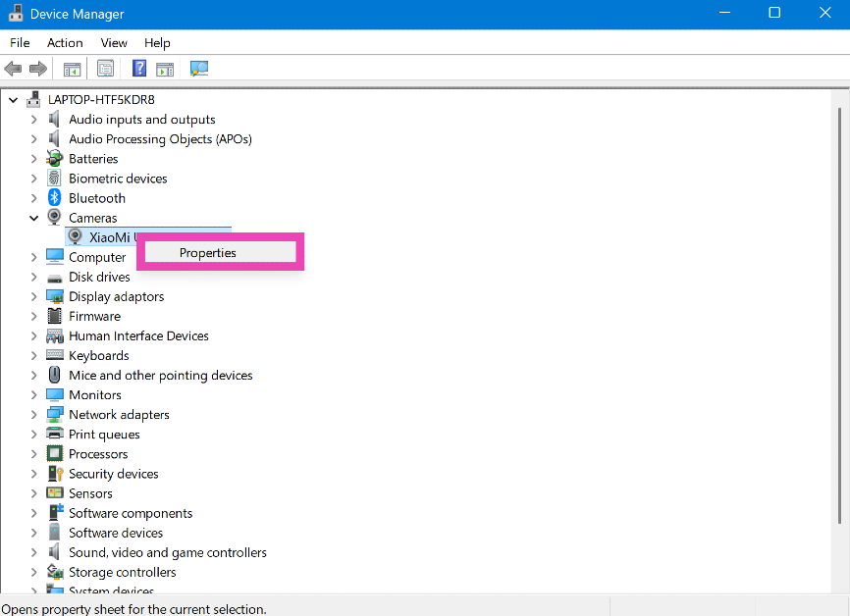
Task: Click the vertical scrollbar down arrow
Action: pyautogui.click(x=842, y=586)
